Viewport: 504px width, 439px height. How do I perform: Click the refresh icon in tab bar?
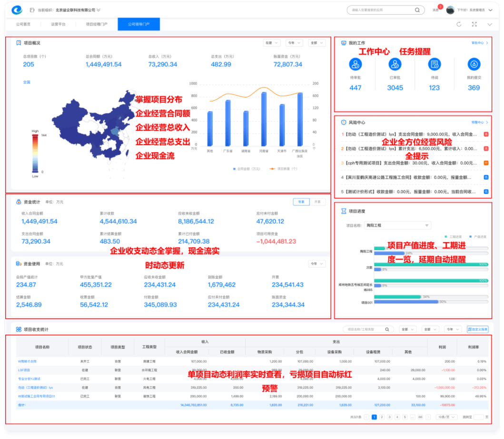(459, 24)
